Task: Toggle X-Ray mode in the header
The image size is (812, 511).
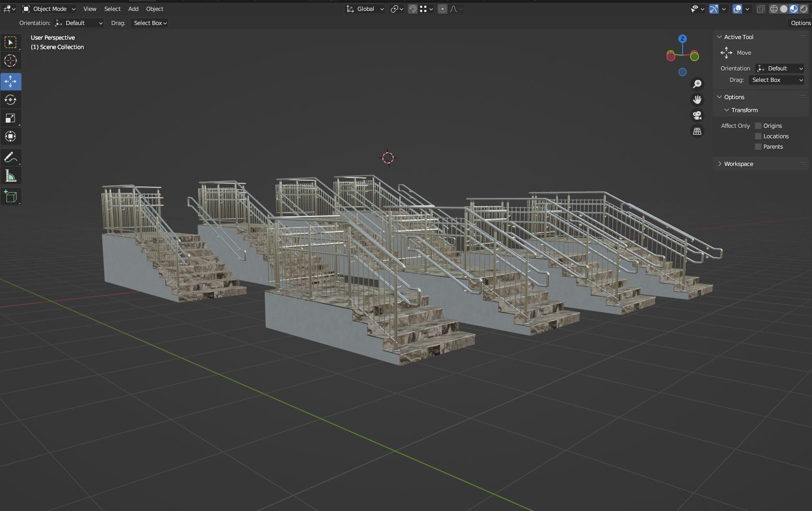Action: coord(760,9)
